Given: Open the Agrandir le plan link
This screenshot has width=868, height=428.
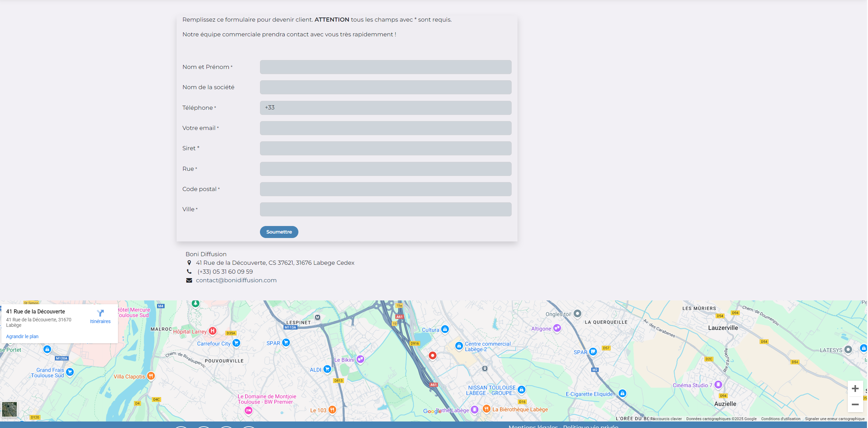Looking at the screenshot, I should (22, 336).
